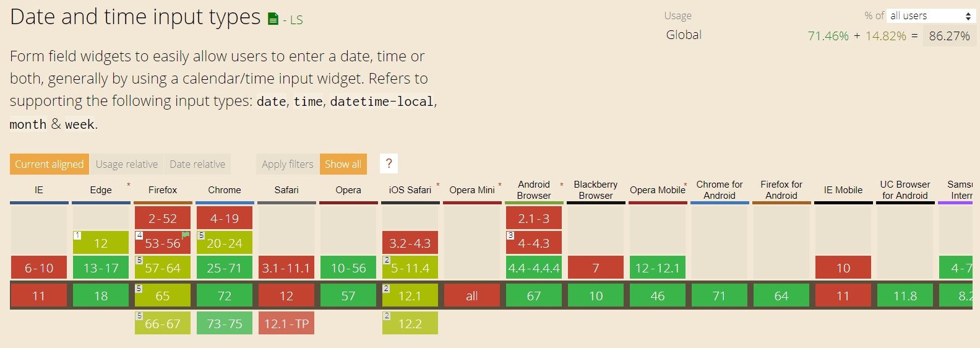This screenshot has width=980, height=348.
Task: Select the Firefox browser column header
Action: pyautogui.click(x=163, y=190)
